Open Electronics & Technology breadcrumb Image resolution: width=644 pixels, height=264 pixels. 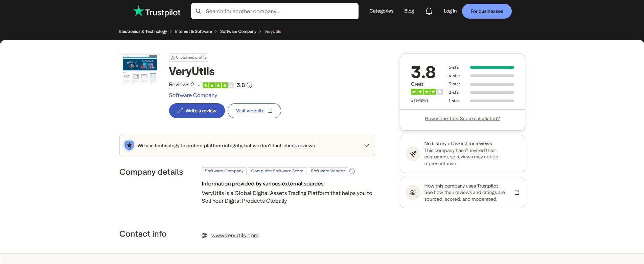click(143, 31)
